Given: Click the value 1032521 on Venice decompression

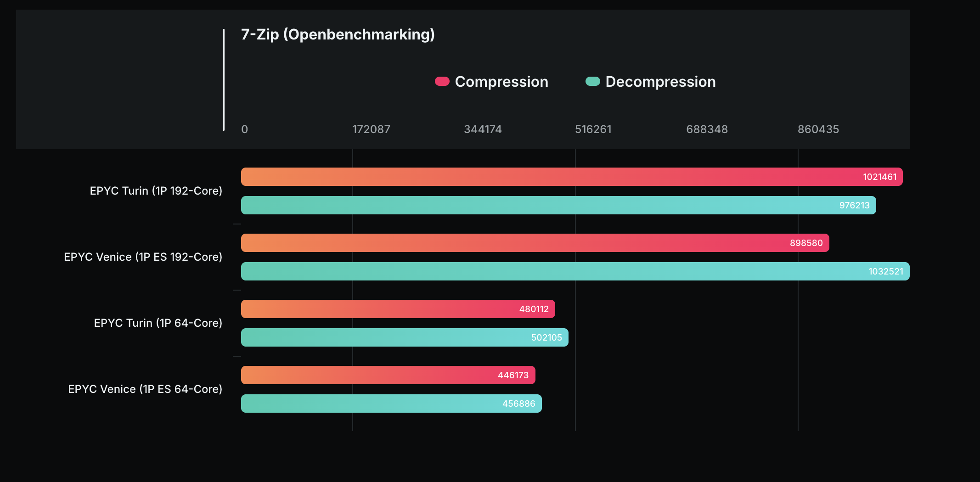Looking at the screenshot, I should (x=887, y=271).
